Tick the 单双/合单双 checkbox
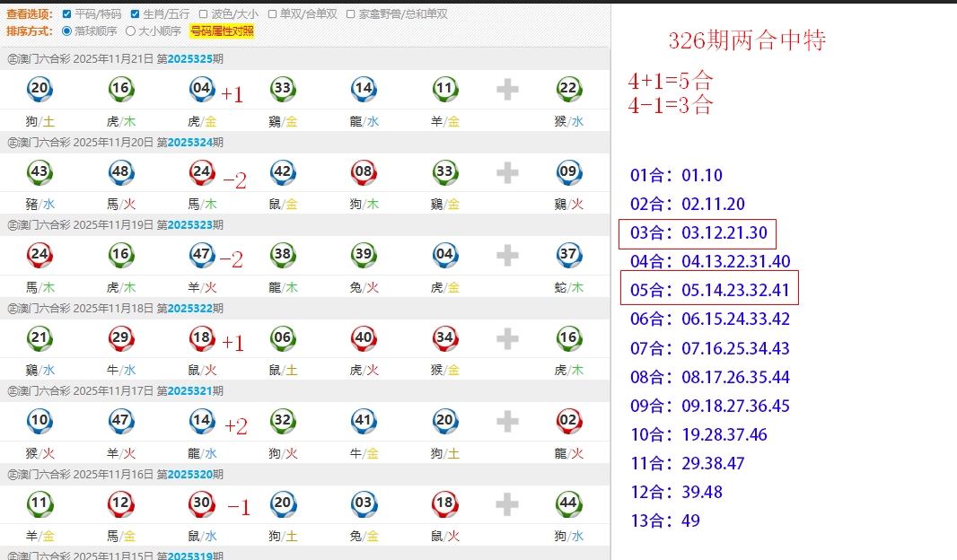The image size is (957, 560). tap(272, 14)
